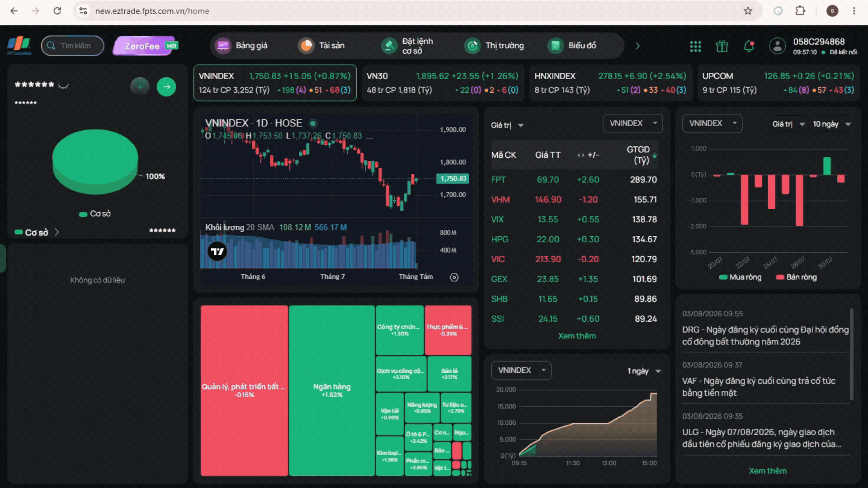Bookmark this page with the star icon
Image resolution: width=868 pixels, height=488 pixels.
click(x=748, y=11)
